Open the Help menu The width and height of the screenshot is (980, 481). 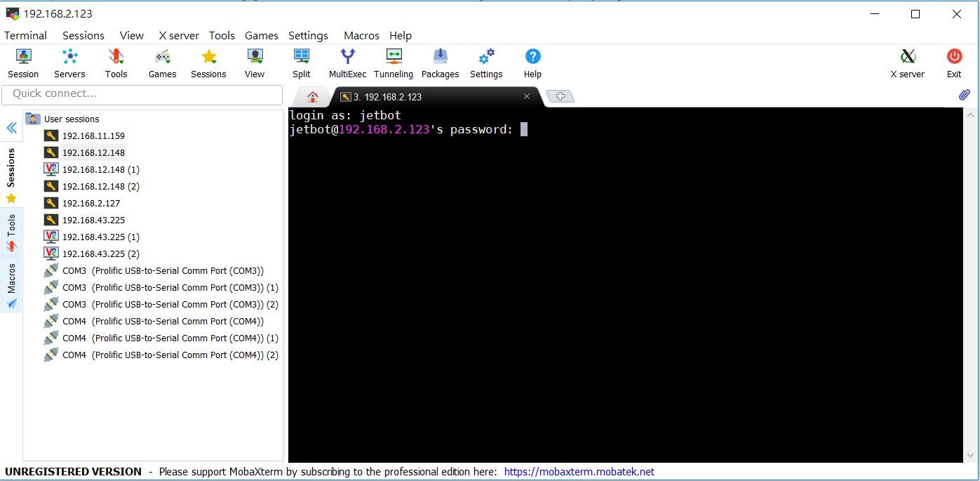click(x=401, y=36)
